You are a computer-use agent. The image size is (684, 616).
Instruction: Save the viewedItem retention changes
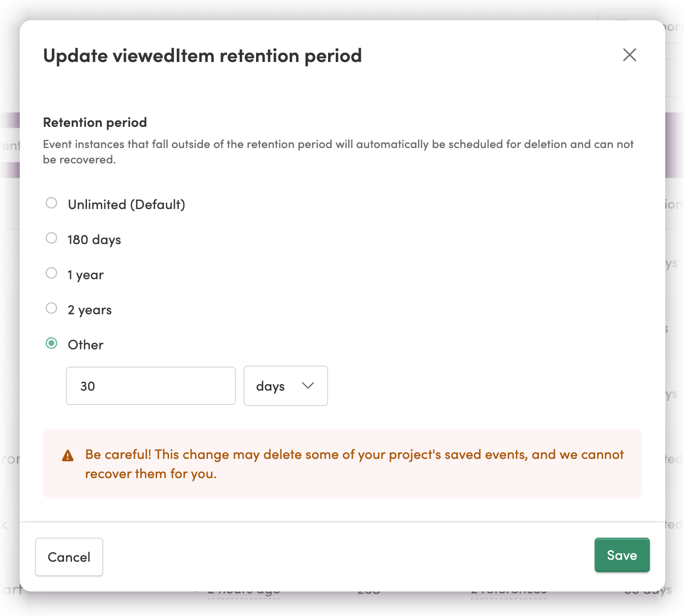pos(622,555)
